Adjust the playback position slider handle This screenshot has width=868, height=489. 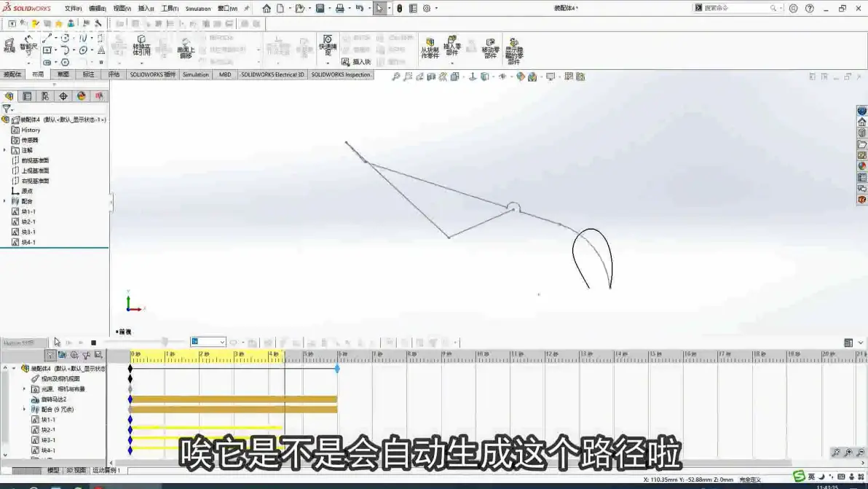(x=165, y=342)
